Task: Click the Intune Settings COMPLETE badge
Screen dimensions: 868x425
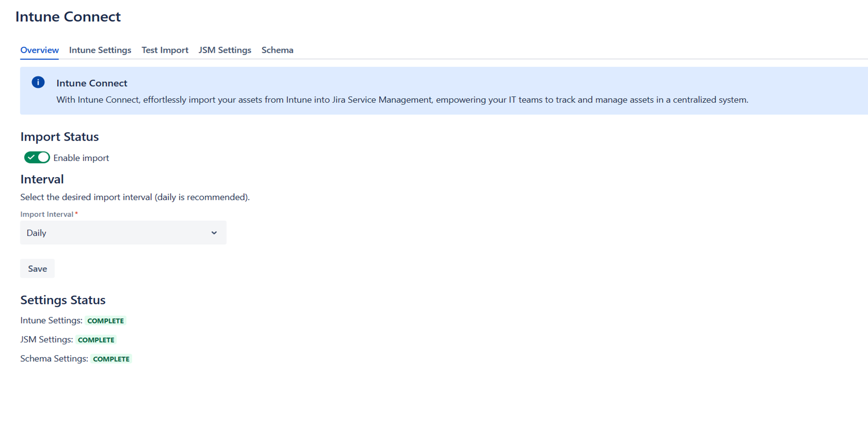Action: coord(106,321)
